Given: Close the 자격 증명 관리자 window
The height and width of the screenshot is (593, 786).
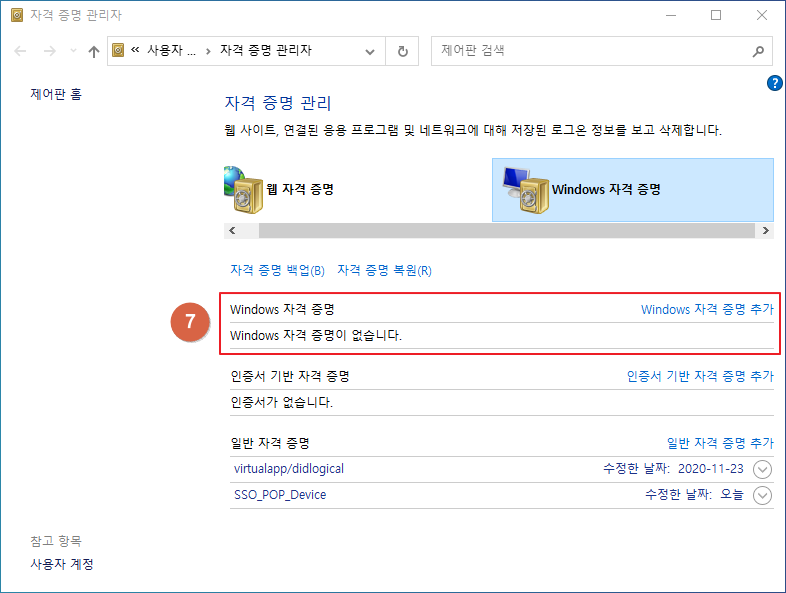Looking at the screenshot, I should point(761,16).
